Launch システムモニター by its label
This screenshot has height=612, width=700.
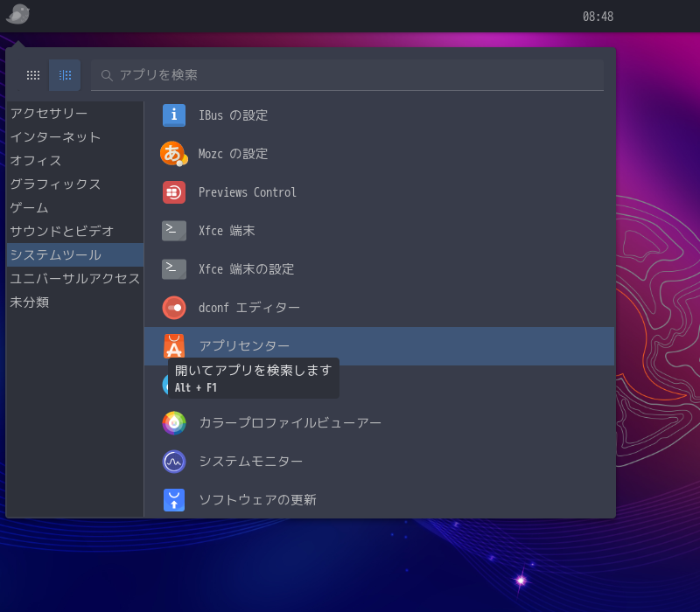tap(251, 462)
